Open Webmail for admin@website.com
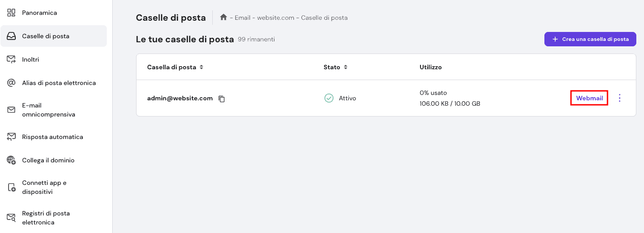This screenshot has height=233, width=644. tap(589, 98)
